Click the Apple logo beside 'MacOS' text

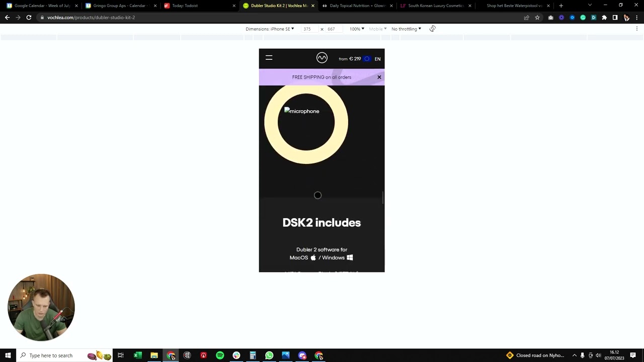pyautogui.click(x=313, y=257)
